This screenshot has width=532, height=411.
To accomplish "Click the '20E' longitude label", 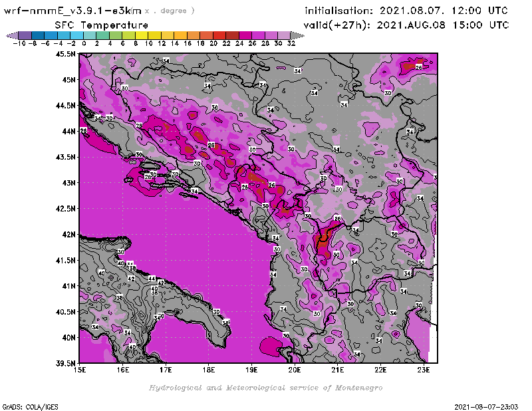I will (295, 370).
